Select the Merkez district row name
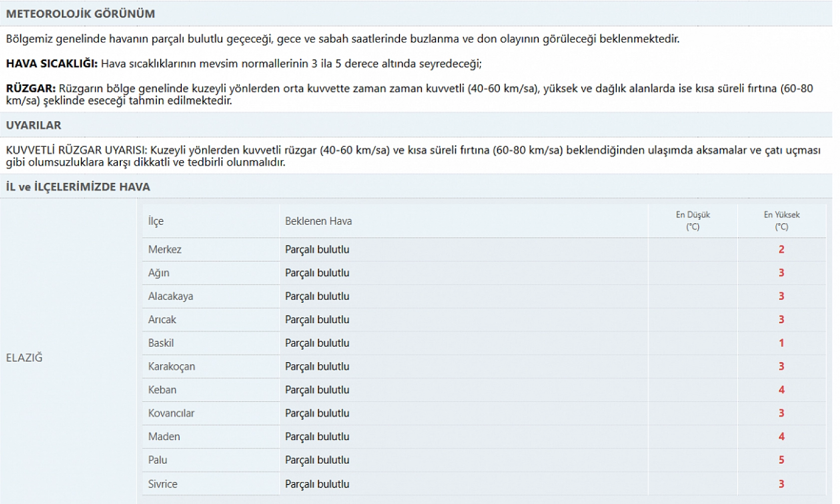 tap(165, 249)
